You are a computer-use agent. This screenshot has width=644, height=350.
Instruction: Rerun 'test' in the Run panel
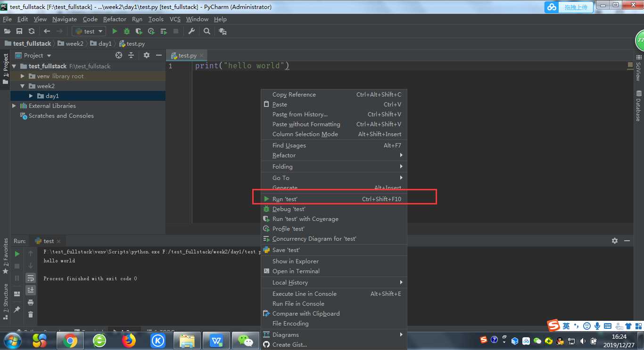[x=17, y=253]
